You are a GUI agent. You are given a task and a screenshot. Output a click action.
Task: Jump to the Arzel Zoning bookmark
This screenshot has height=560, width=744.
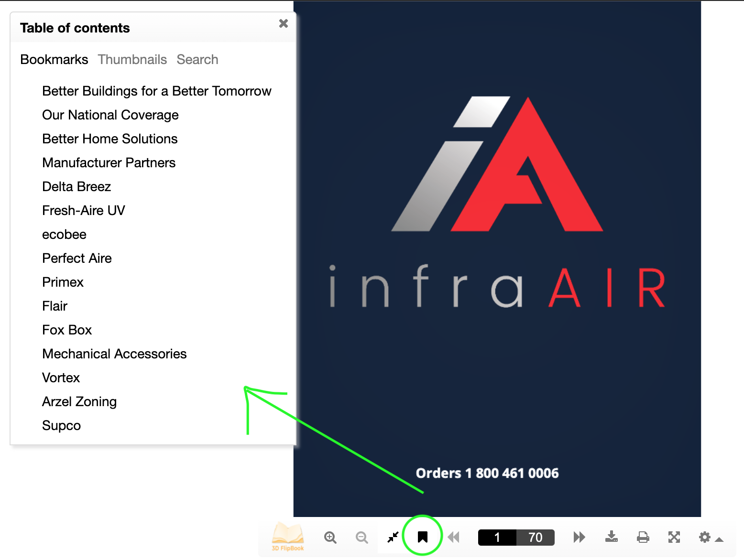tap(79, 402)
